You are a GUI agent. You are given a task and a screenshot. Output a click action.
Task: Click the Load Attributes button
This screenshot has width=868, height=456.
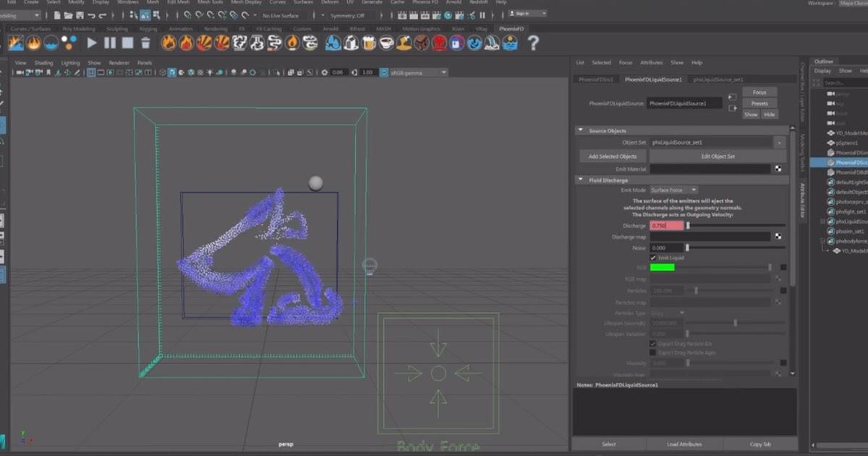click(684, 444)
